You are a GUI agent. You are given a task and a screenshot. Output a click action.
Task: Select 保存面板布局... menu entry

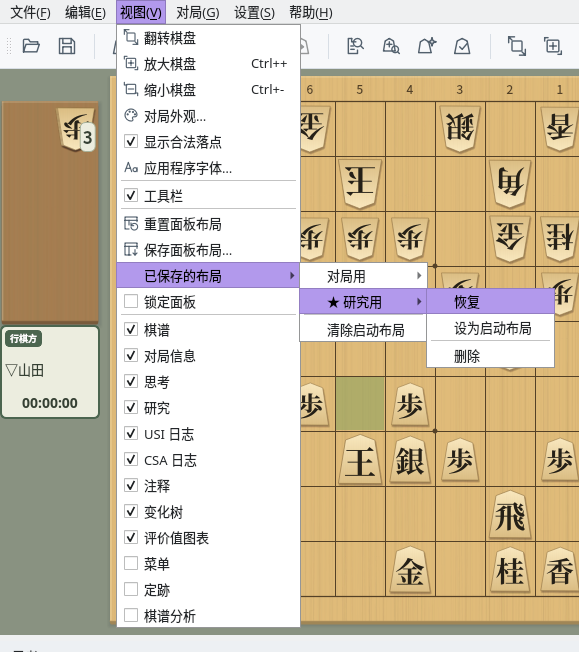tap(208, 250)
